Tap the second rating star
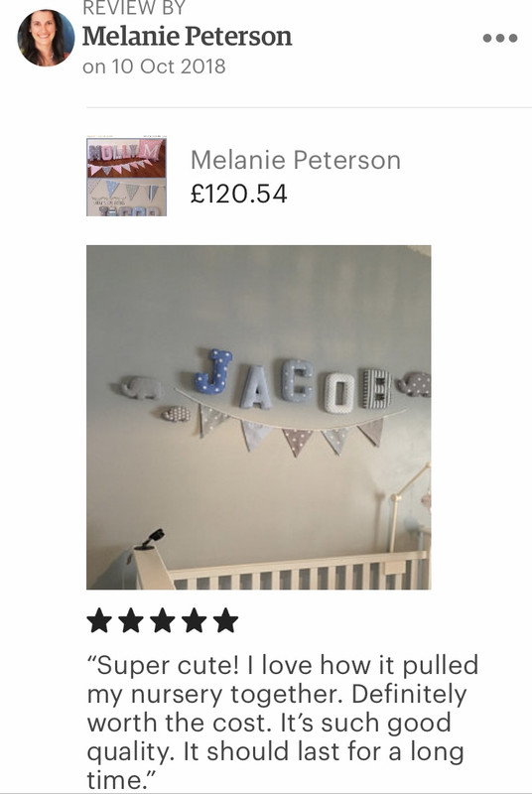Screen dimensions: 532x794 coord(131,621)
